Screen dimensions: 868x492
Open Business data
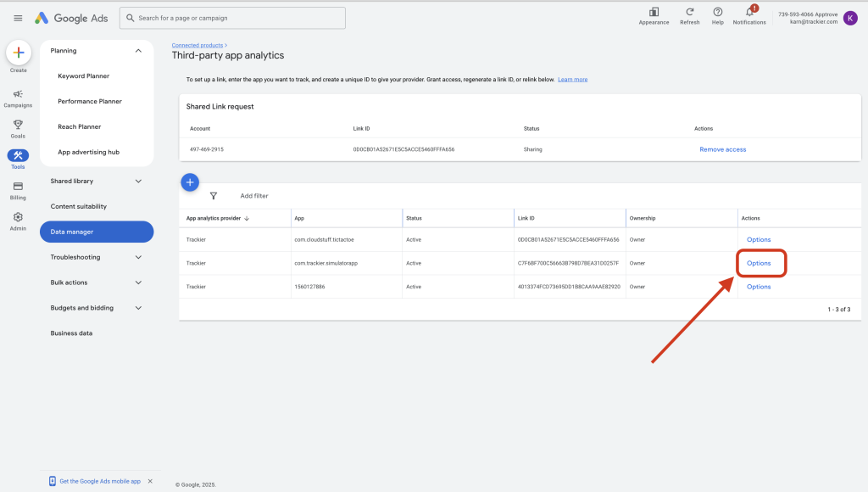[x=71, y=333]
